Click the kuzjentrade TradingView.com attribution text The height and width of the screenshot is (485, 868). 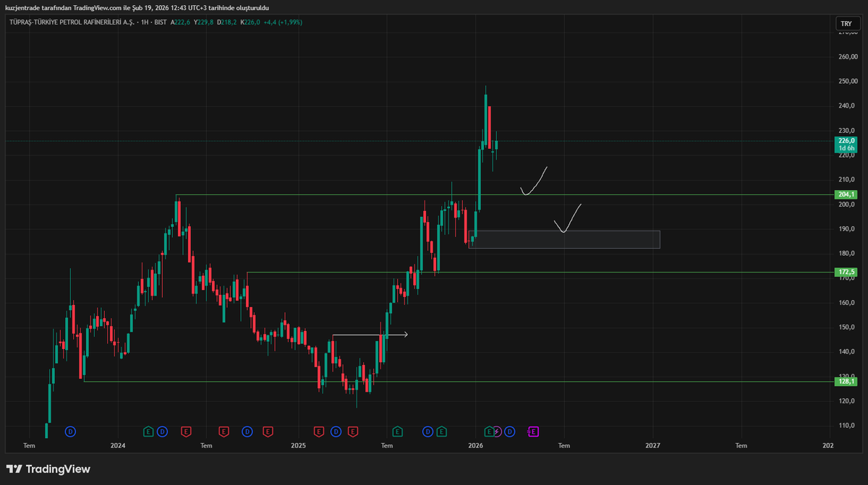[137, 7]
